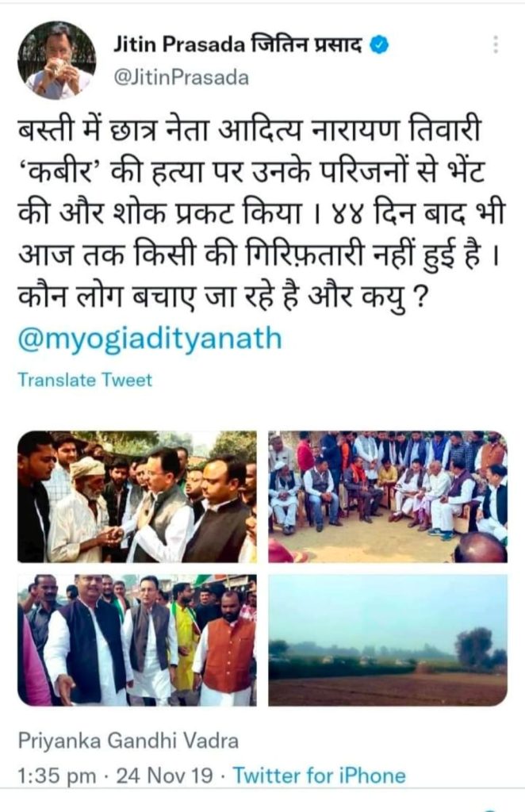Click the 24 Nov 19 date
This screenshot has height=812, width=525.
click(x=164, y=776)
